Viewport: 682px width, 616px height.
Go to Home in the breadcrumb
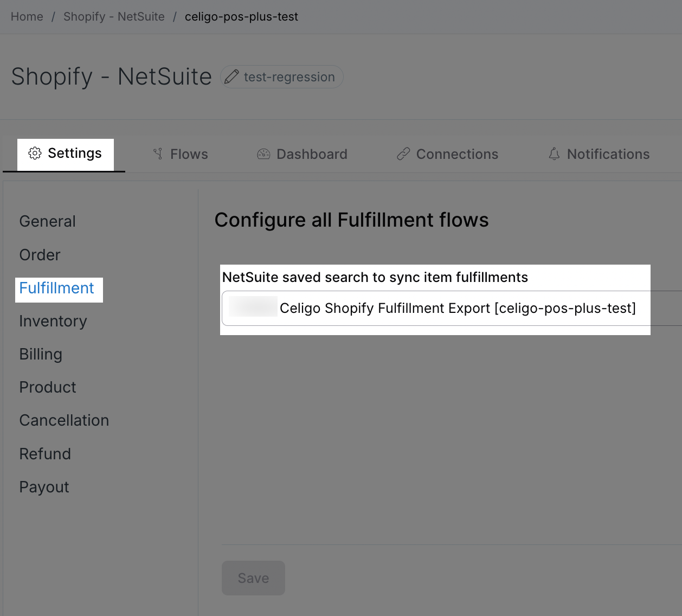tap(27, 17)
